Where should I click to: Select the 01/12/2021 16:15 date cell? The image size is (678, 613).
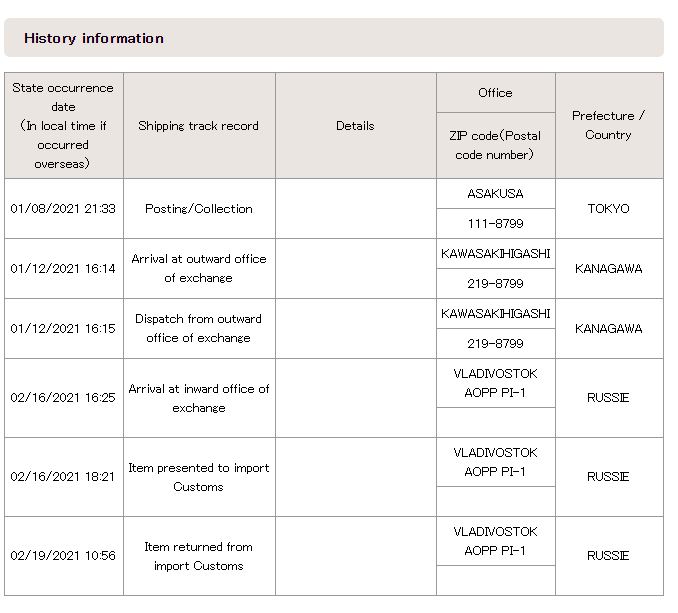[x=64, y=329]
